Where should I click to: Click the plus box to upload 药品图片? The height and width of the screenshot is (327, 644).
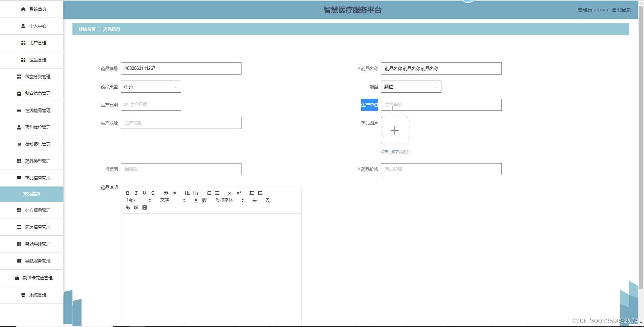pos(394,131)
